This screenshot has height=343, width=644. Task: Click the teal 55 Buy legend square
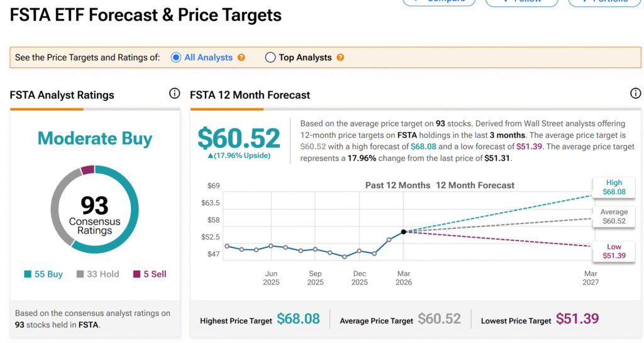[28, 274]
